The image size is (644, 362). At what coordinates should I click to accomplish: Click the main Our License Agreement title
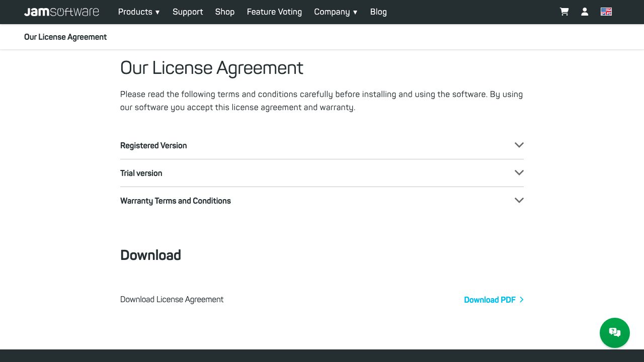pyautogui.click(x=212, y=68)
